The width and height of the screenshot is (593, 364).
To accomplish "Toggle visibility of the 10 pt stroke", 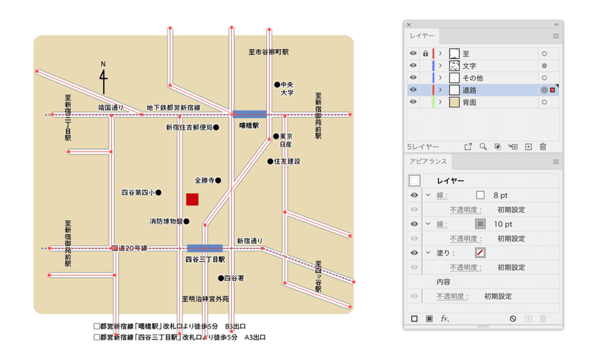I will pos(414,224).
